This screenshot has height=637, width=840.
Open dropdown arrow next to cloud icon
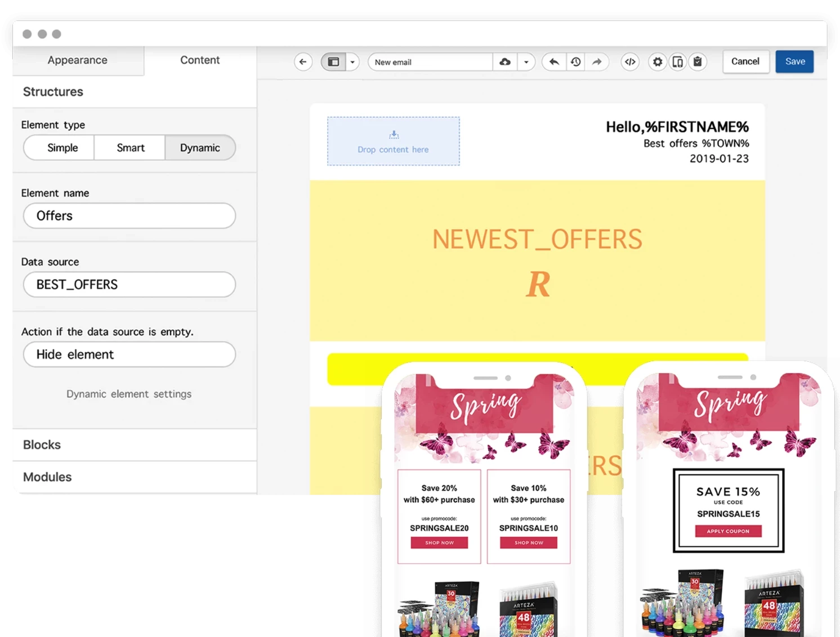[526, 62]
